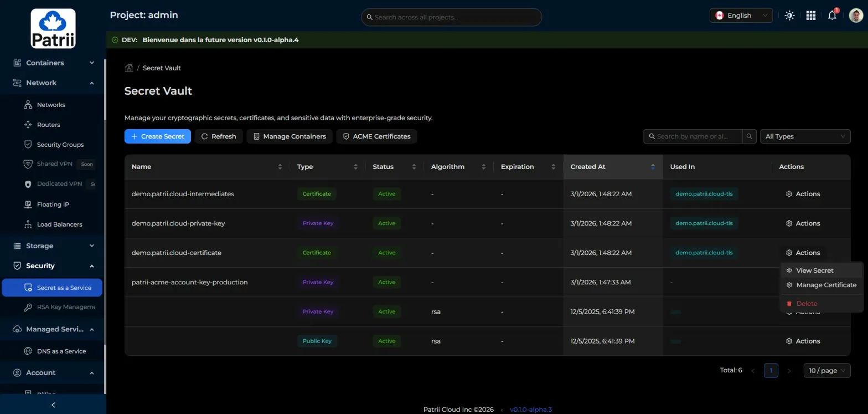This screenshot has width=868, height=414.
Task: Click the RSA Key Management key icon
Action: 28,306
